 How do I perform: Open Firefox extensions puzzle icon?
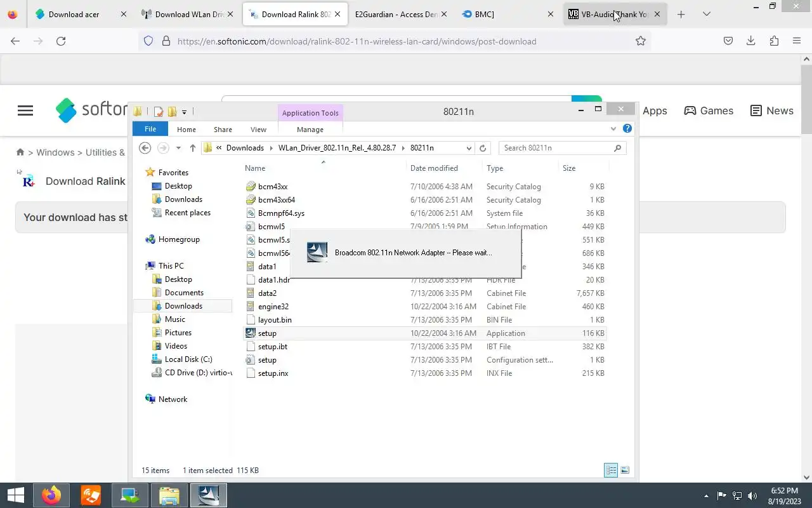(774, 41)
